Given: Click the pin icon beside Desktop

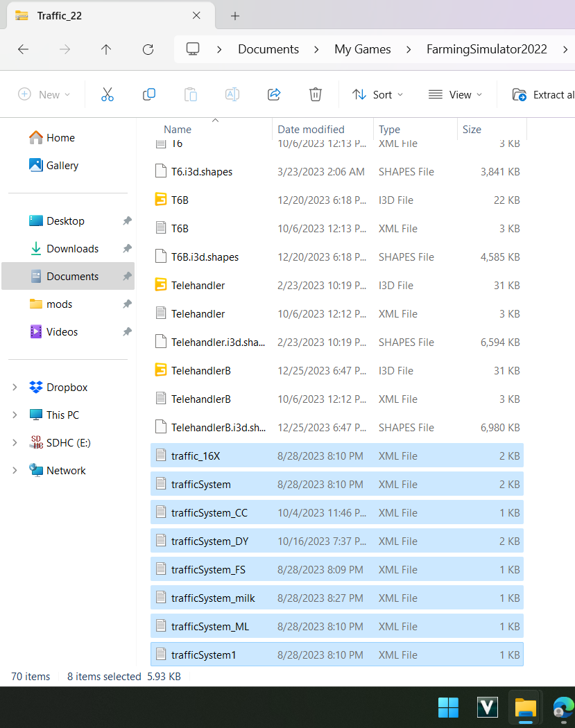Looking at the screenshot, I should point(127,221).
